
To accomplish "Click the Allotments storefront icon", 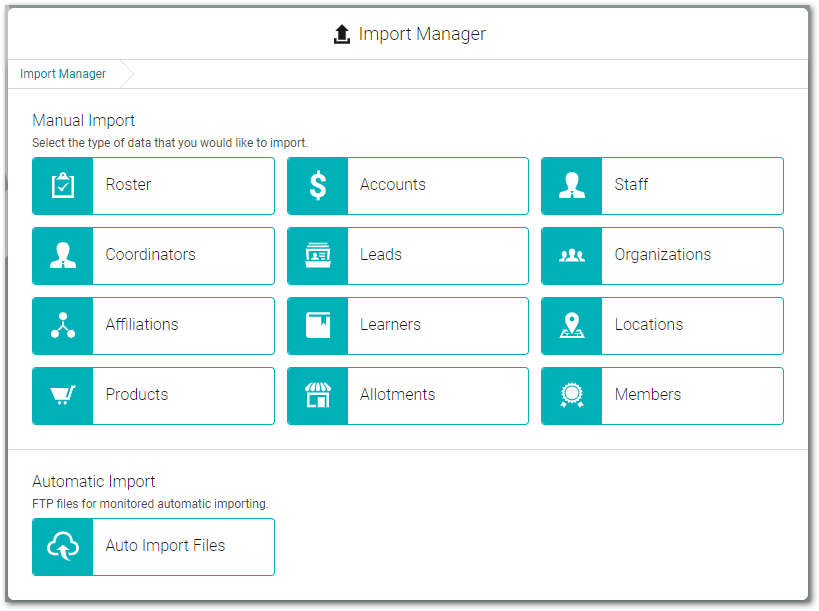I will [x=318, y=395].
